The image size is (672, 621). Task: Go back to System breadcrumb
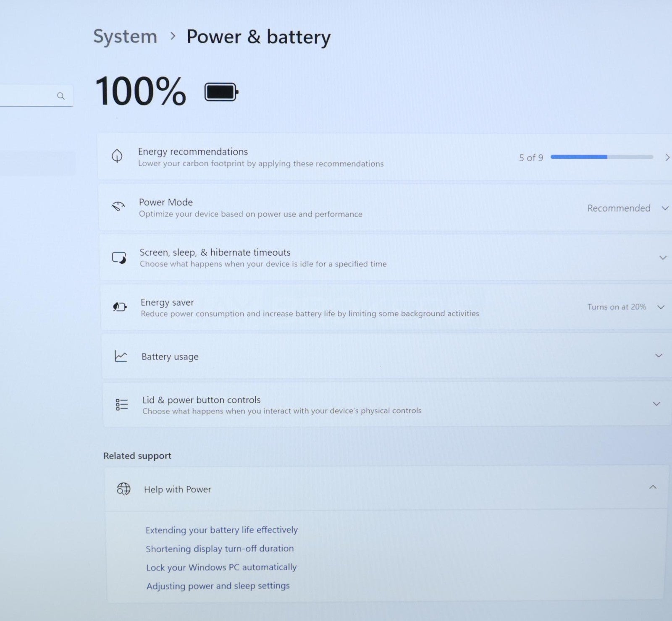click(125, 37)
